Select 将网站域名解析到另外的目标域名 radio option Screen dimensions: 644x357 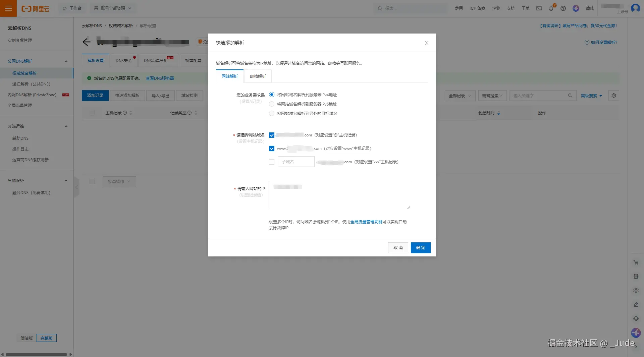point(272,114)
